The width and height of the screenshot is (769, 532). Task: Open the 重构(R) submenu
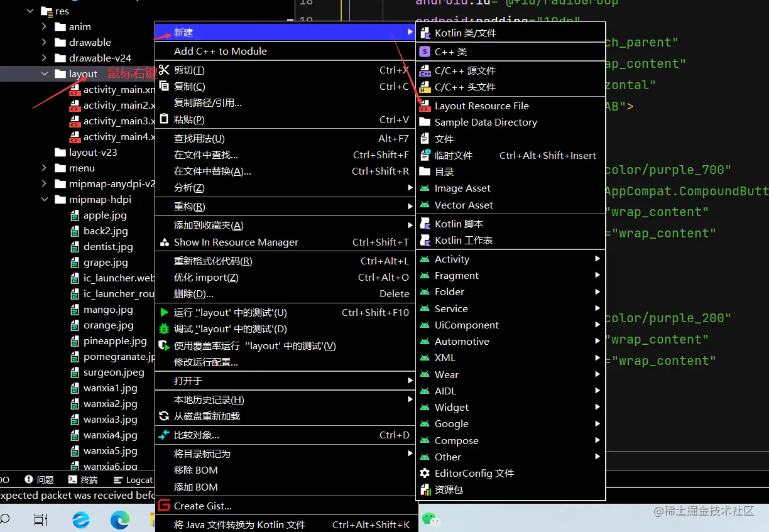(x=286, y=207)
